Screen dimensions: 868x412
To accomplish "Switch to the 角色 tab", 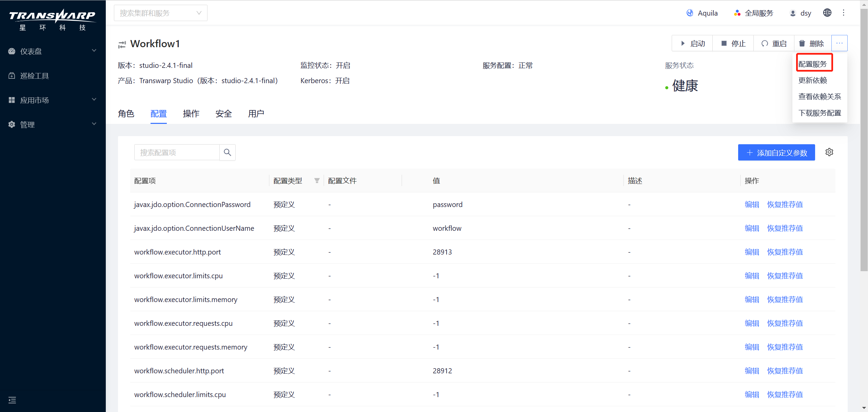I will point(126,114).
